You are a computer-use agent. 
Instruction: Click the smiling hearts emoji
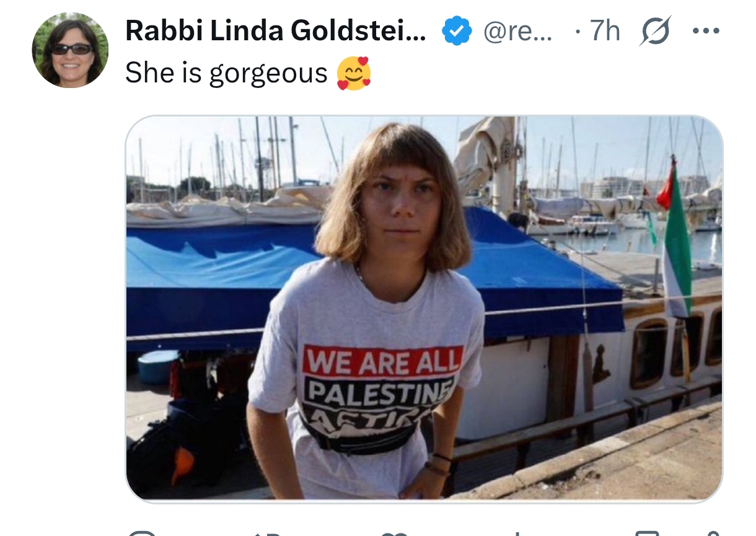tap(354, 74)
